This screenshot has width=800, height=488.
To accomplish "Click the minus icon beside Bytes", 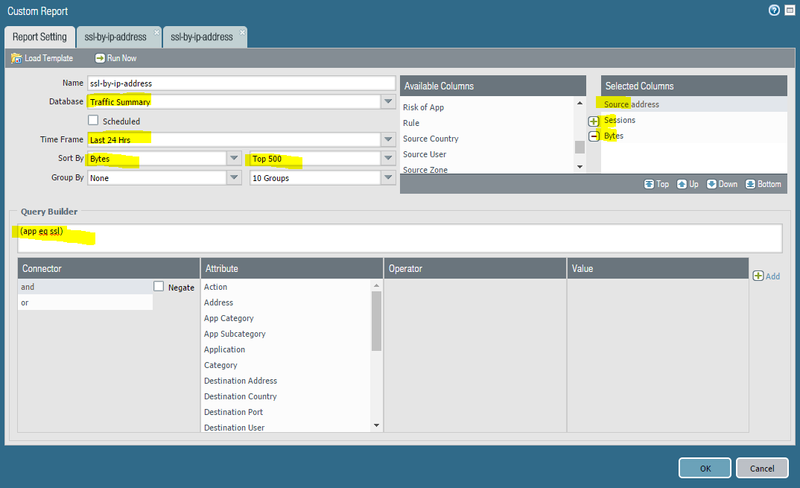I will (x=594, y=136).
